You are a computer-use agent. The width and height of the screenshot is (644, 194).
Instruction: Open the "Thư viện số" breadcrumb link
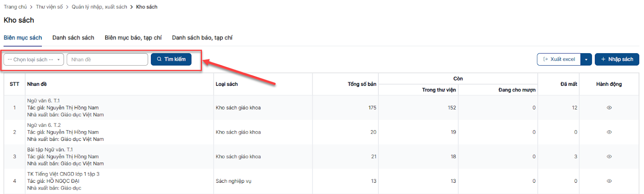pos(49,7)
